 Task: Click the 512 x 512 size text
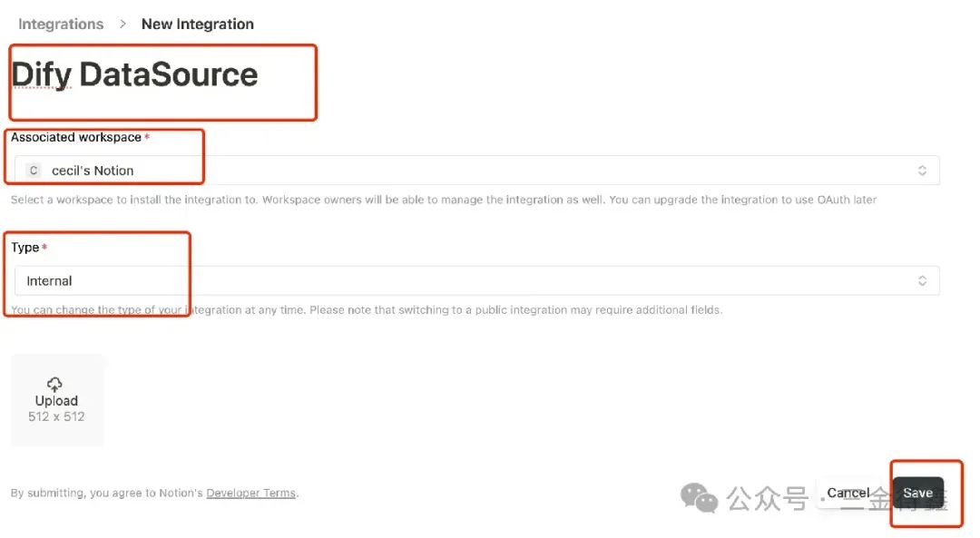56,417
